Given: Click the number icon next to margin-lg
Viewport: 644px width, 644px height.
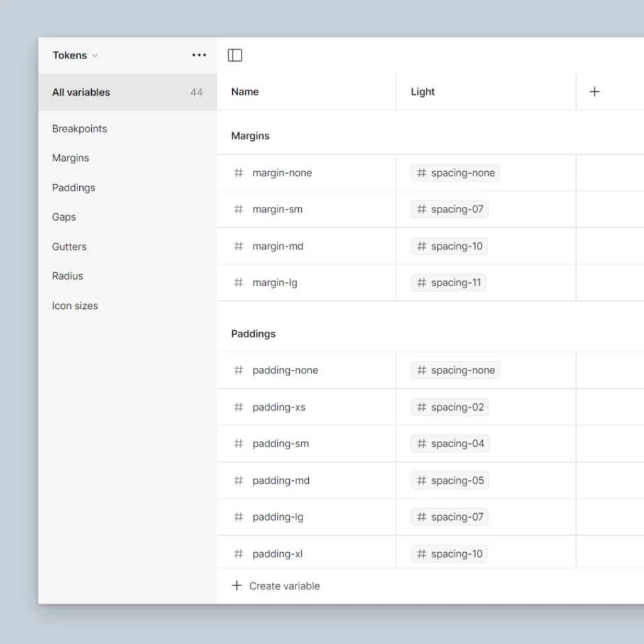Looking at the screenshot, I should tap(238, 282).
